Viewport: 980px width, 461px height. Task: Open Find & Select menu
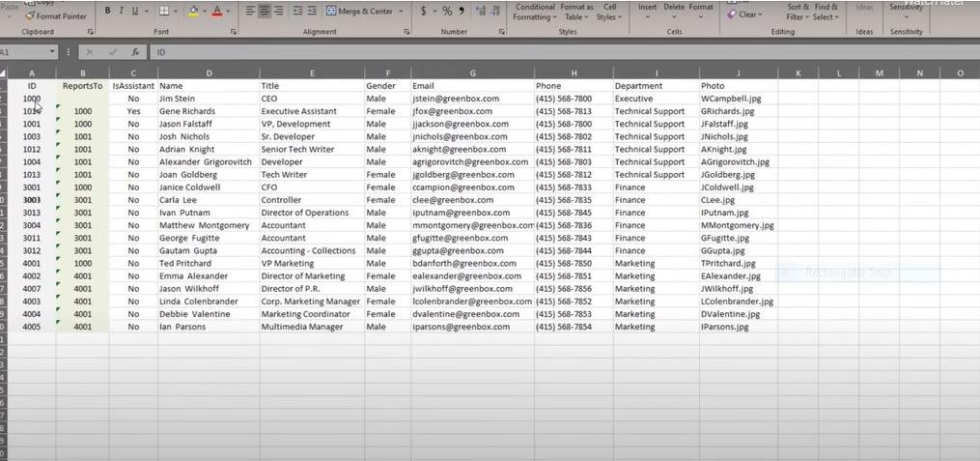(x=826, y=12)
